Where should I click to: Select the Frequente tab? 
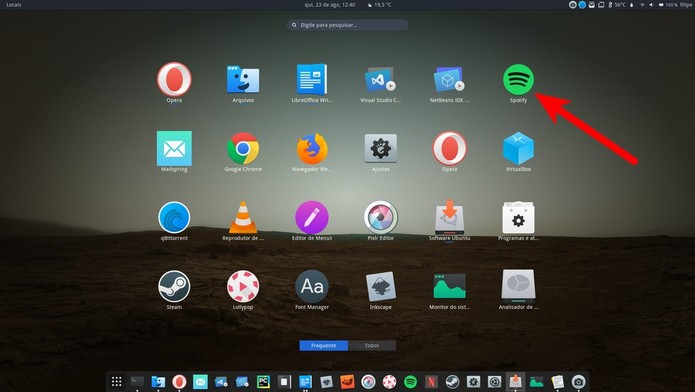324,345
